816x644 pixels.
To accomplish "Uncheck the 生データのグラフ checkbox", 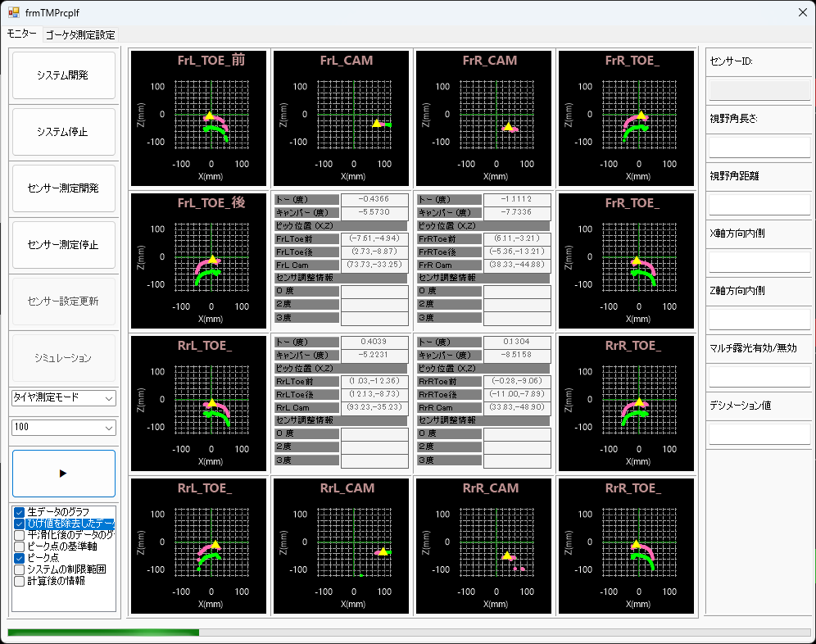I will [x=20, y=512].
